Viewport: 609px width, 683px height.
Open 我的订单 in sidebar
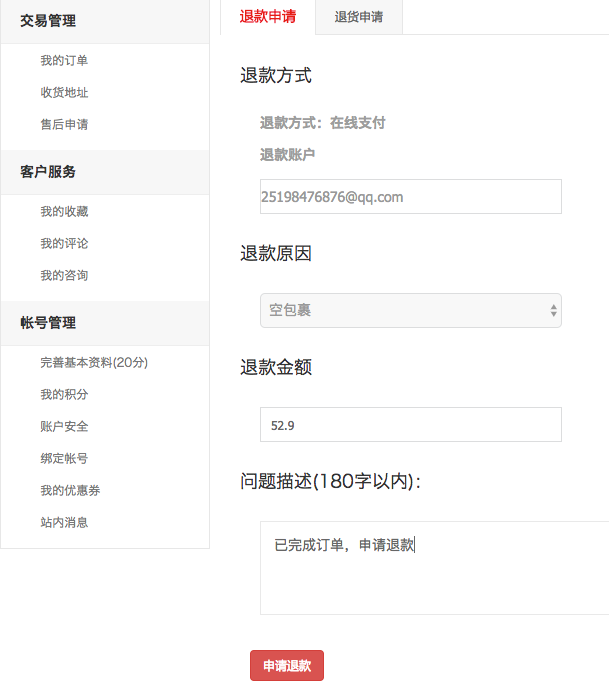(64, 61)
